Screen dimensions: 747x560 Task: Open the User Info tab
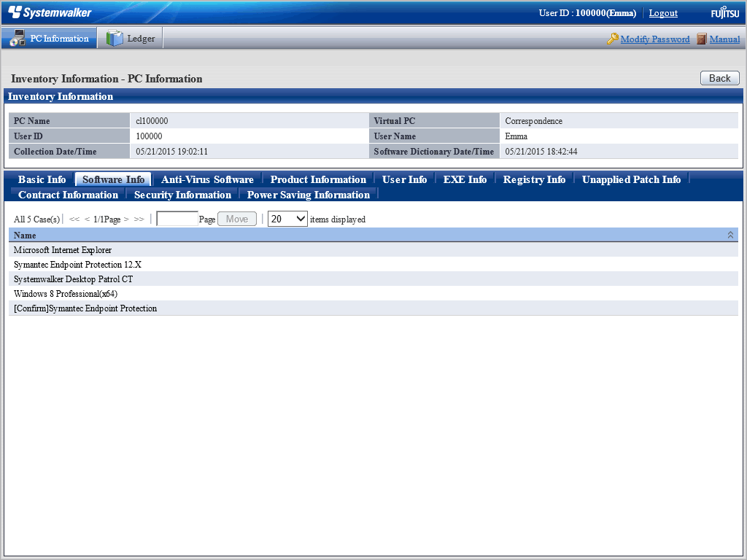pos(404,179)
